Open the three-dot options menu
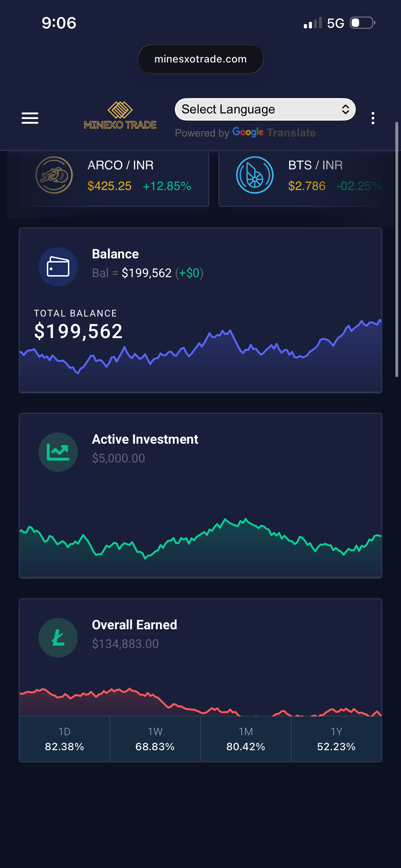The width and height of the screenshot is (401, 868). (x=372, y=118)
